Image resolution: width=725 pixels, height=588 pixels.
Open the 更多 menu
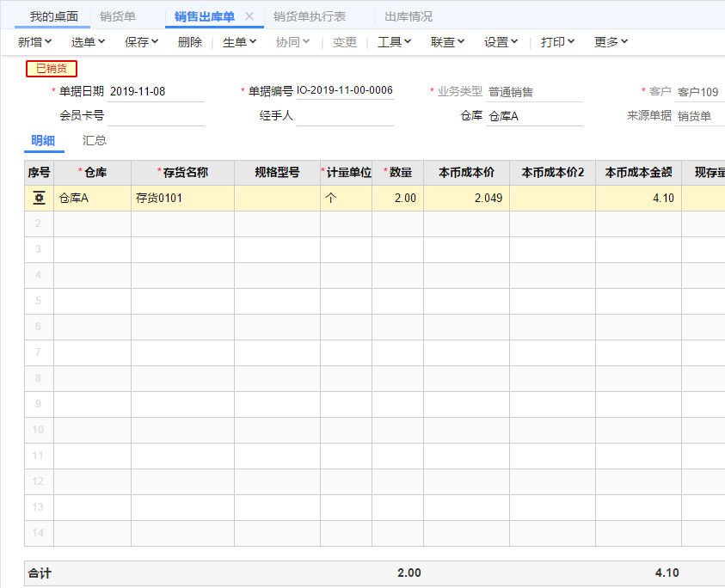(611, 41)
